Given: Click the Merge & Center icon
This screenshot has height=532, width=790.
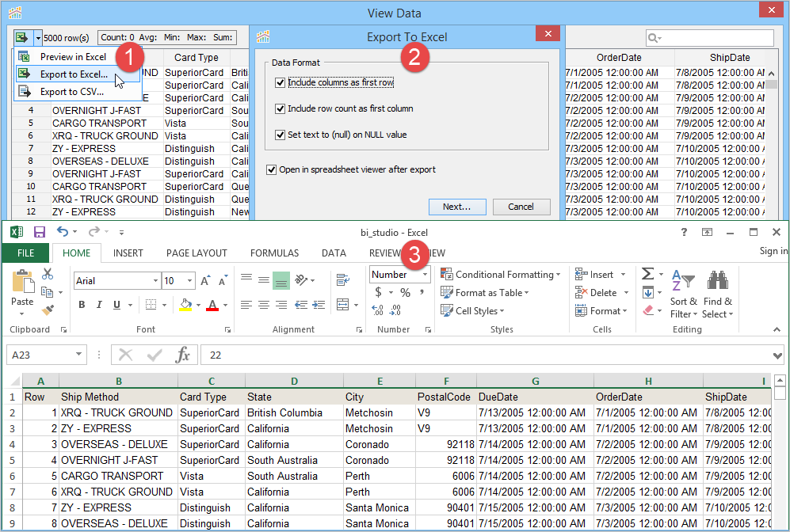Looking at the screenshot, I should (342, 305).
